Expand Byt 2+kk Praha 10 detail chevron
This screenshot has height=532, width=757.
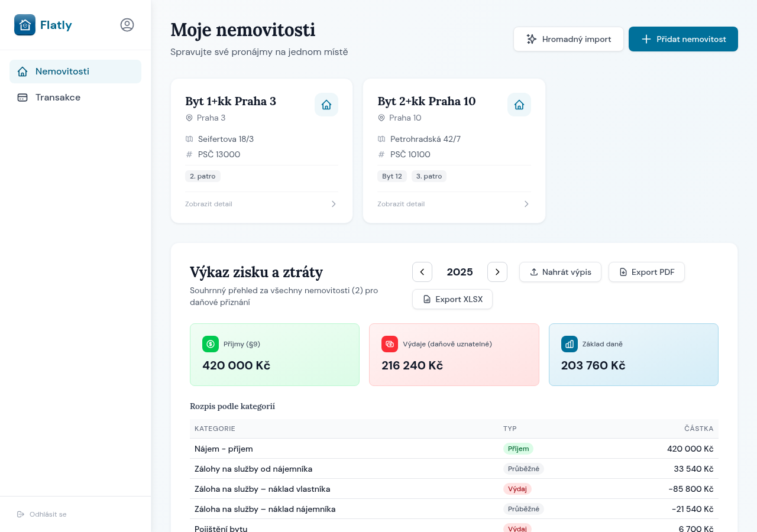526,204
